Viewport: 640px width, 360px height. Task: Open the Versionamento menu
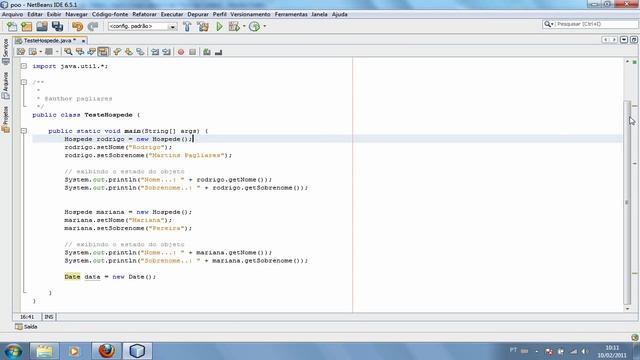[250, 14]
